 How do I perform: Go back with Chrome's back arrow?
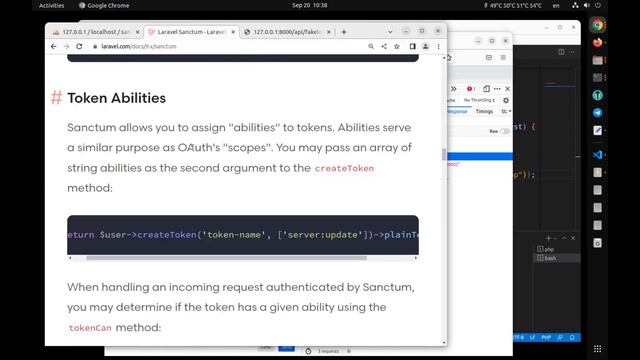coord(53,47)
